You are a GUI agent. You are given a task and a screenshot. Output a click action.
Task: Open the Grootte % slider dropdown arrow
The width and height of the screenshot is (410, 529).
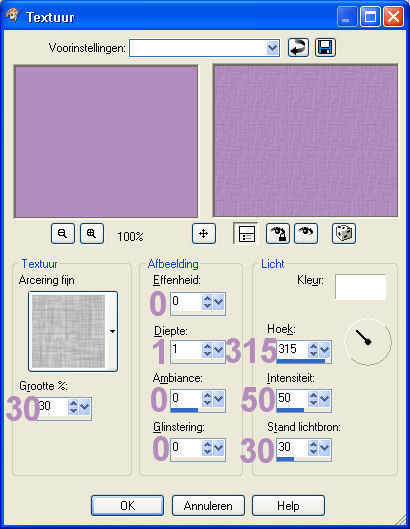85,407
